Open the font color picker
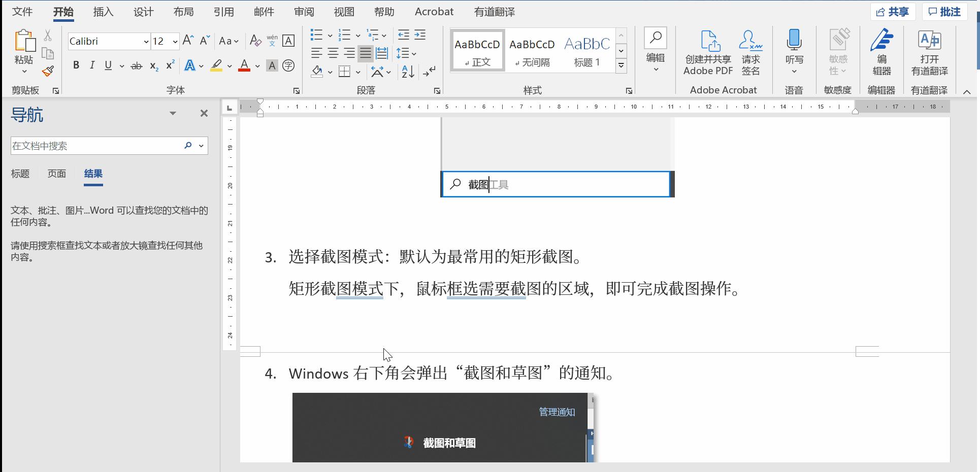The height and width of the screenshot is (472, 980). (244, 66)
